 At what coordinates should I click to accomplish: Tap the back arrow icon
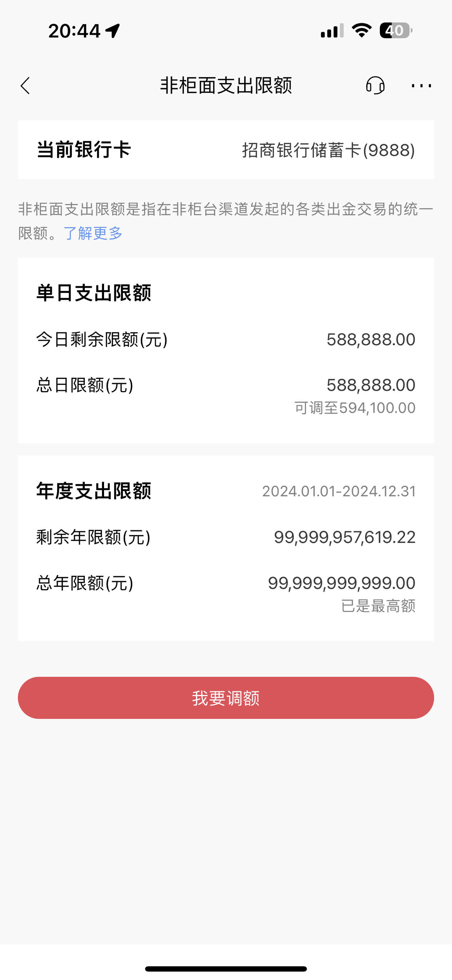coord(25,86)
